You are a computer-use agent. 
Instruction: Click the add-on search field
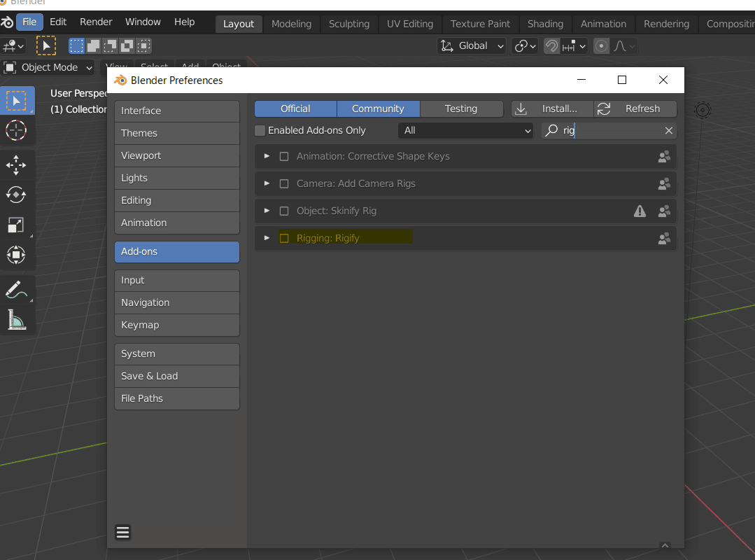click(609, 130)
